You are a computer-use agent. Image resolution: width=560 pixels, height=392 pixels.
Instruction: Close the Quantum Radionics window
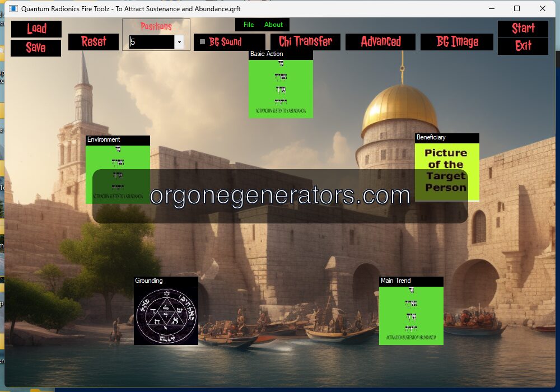[x=543, y=8]
